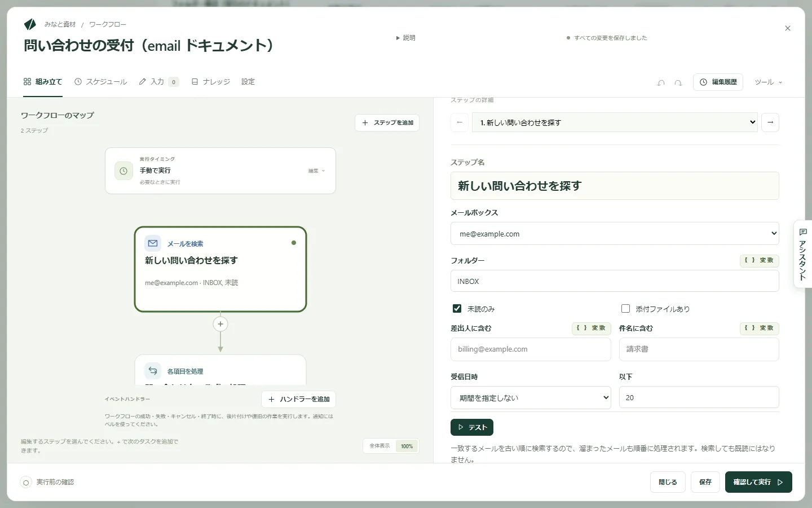812x508 pixels.
Task: Go to next step with right arrow
Action: (770, 122)
